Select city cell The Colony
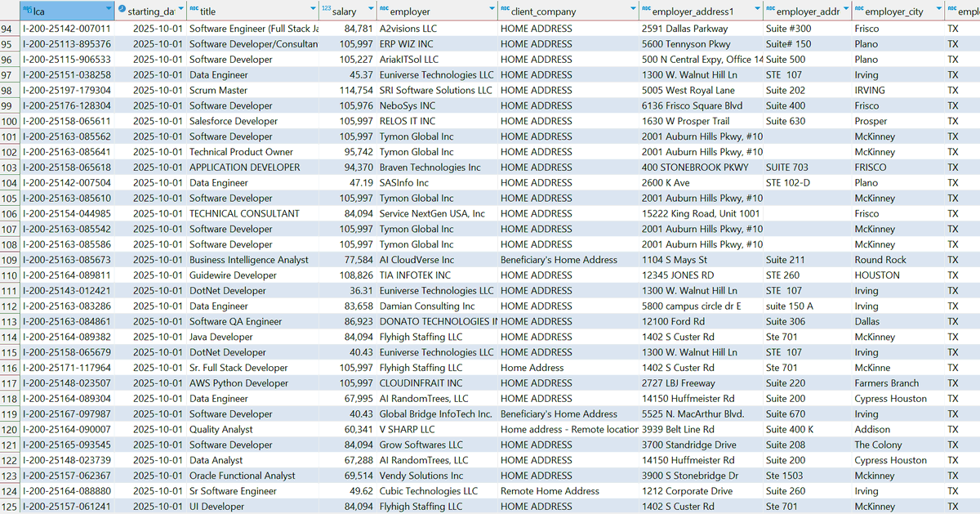 click(897, 445)
